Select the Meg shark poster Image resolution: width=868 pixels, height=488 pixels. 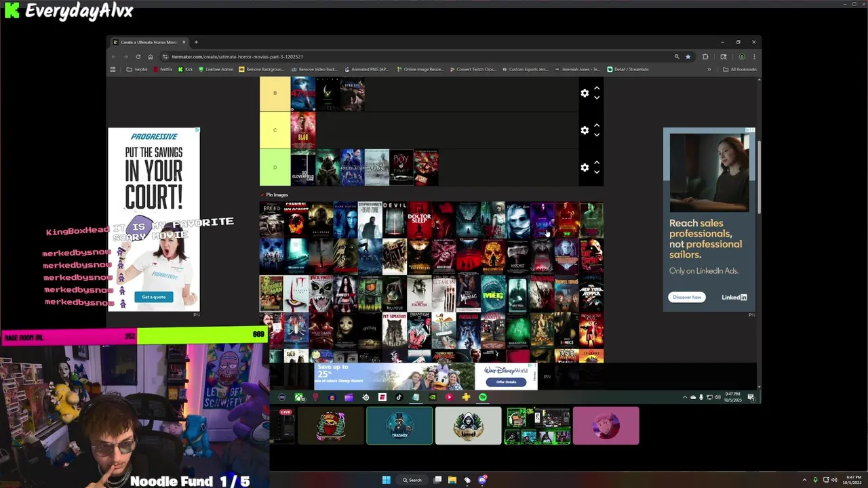(x=493, y=293)
